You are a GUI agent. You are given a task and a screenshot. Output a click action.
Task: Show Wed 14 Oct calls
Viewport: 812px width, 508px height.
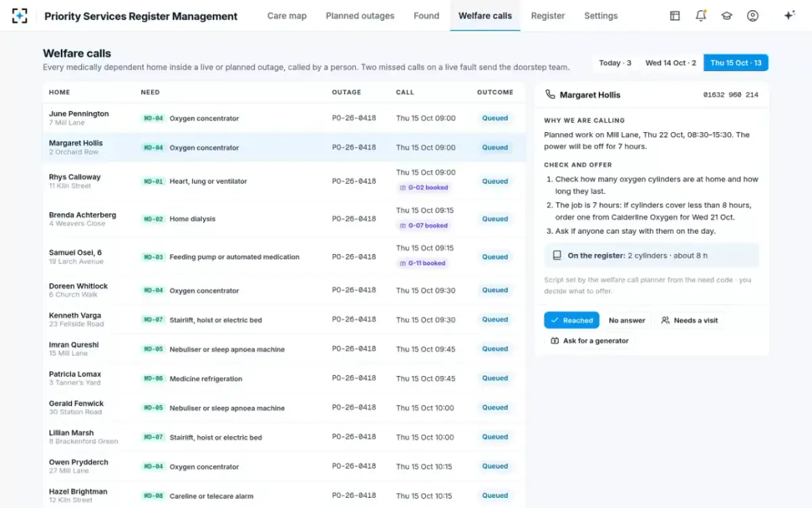click(x=671, y=63)
